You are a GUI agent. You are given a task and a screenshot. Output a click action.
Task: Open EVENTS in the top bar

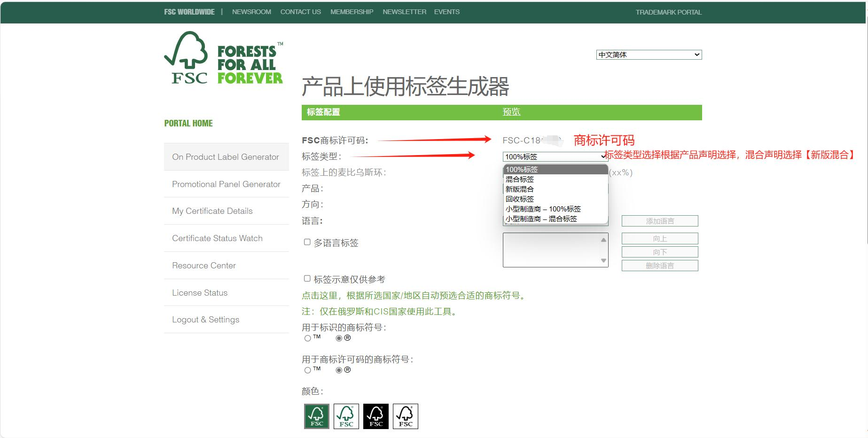pyautogui.click(x=447, y=12)
